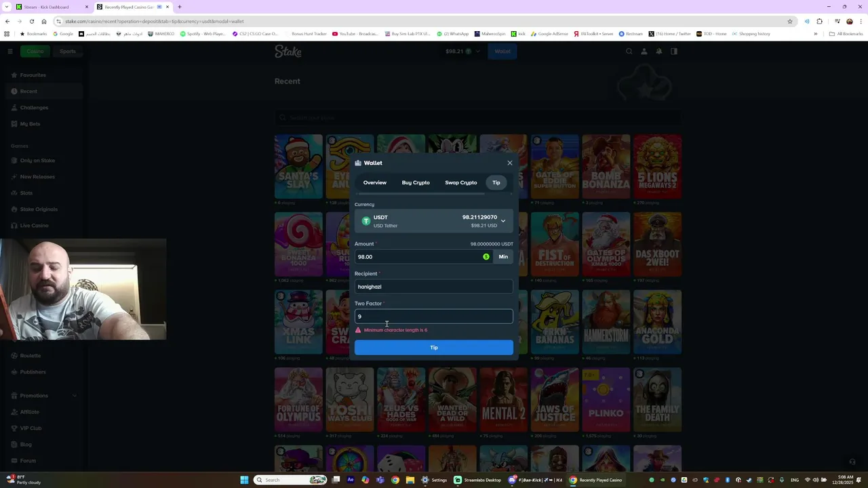Select the Tip tab in Wallet
Viewport: 868px width, 488px height.
coord(496,182)
